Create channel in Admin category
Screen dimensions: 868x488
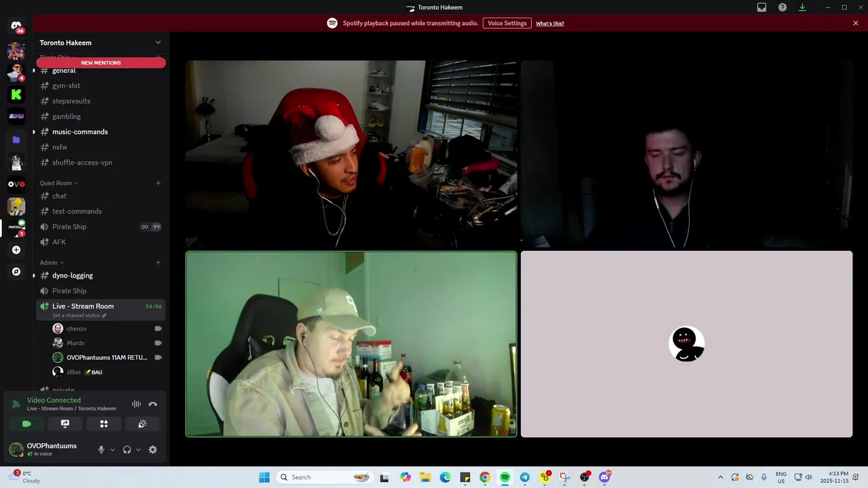pos(158,262)
